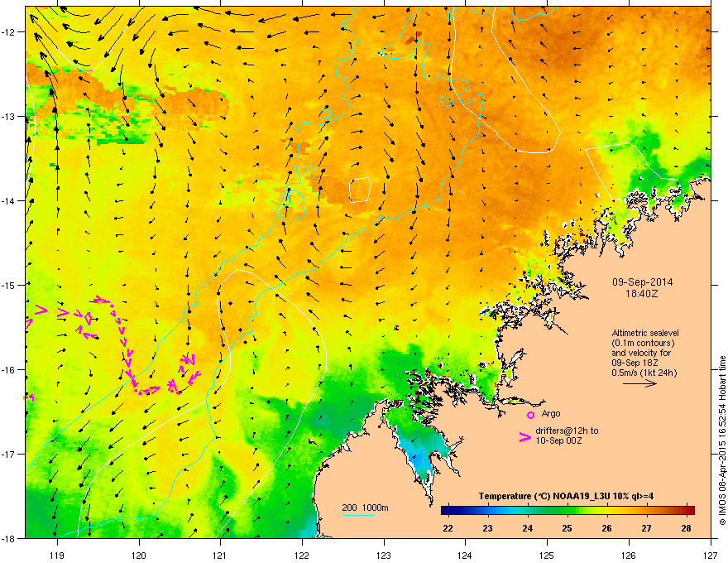Click the '0.5m/s (1kt 24h)' text
The image size is (728, 563).
click(x=644, y=373)
